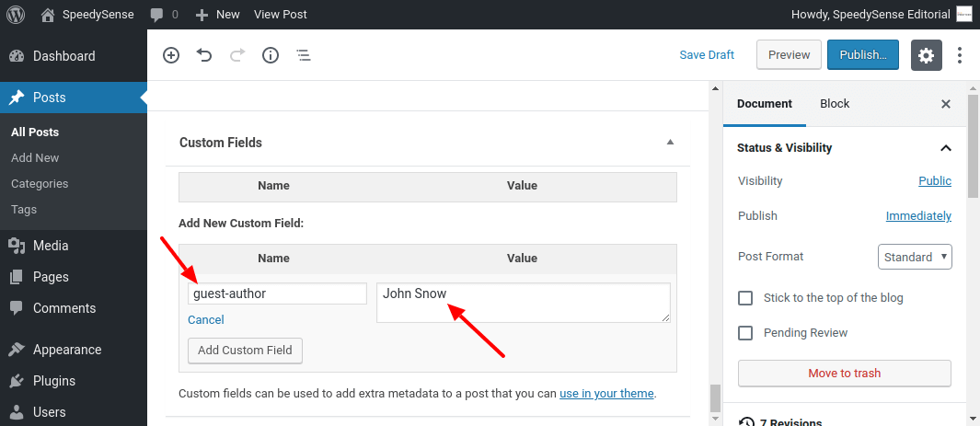Image resolution: width=980 pixels, height=426 pixels.
Task: Open the Comments section in the sidebar
Action: point(73,308)
